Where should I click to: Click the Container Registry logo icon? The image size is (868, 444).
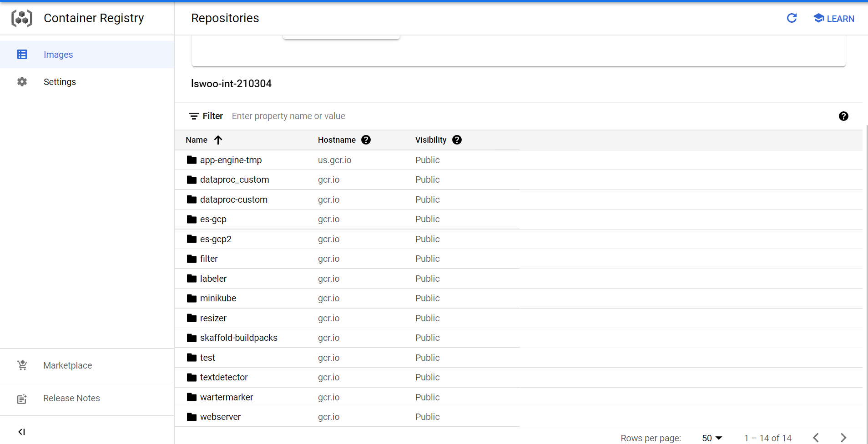click(22, 18)
